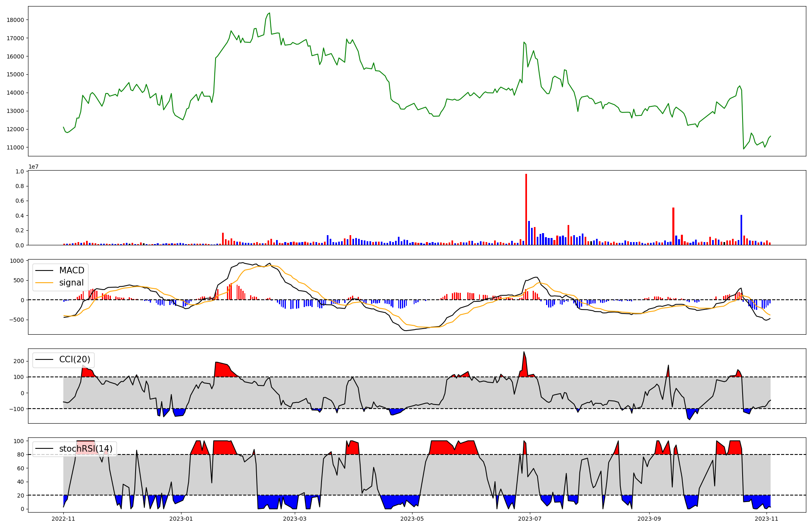Screen dimensions: 812x528
Task: Click the orange signal line swatch in legend
Action: [44, 283]
